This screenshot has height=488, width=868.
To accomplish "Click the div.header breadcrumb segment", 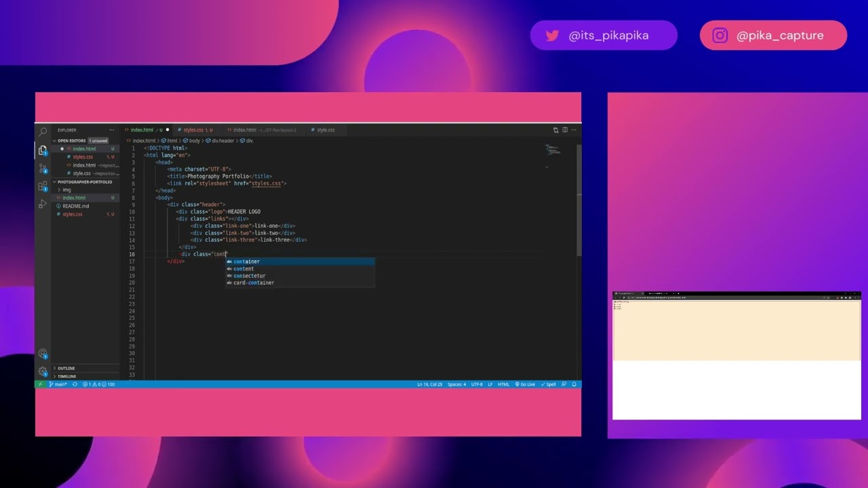I will tap(220, 141).
